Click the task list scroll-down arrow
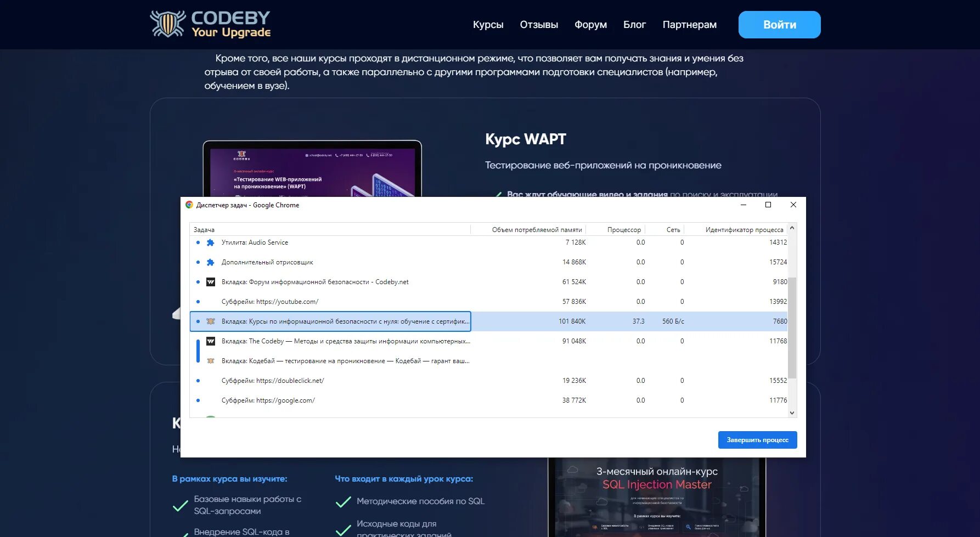 (x=792, y=412)
